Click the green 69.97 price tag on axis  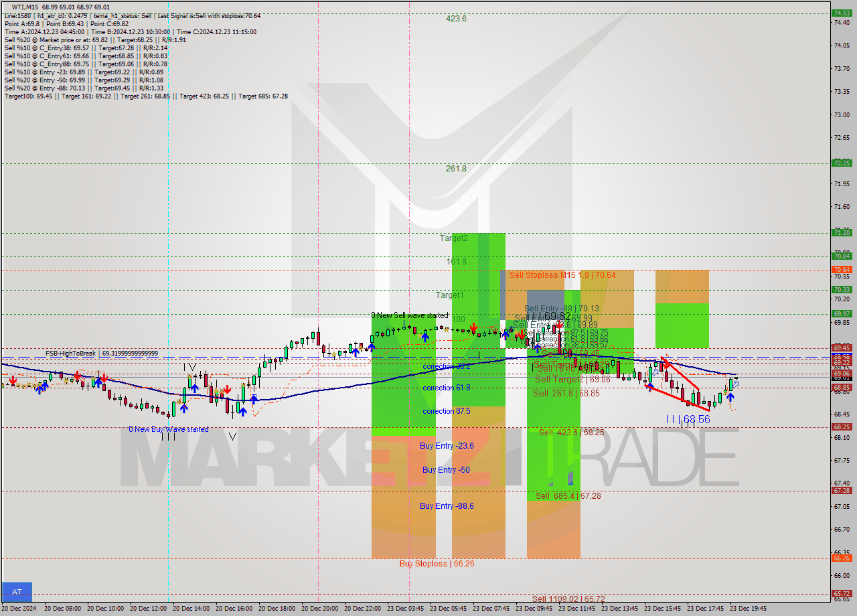pos(841,313)
